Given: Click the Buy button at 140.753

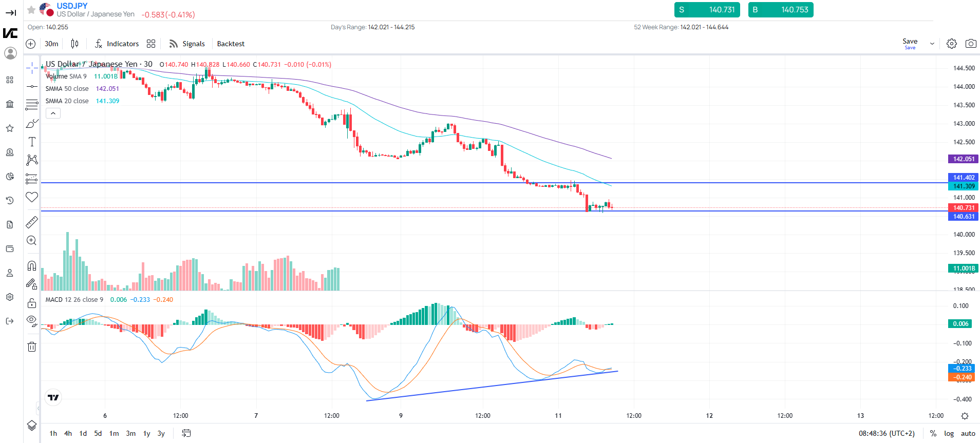Looking at the screenshot, I should coord(781,10).
